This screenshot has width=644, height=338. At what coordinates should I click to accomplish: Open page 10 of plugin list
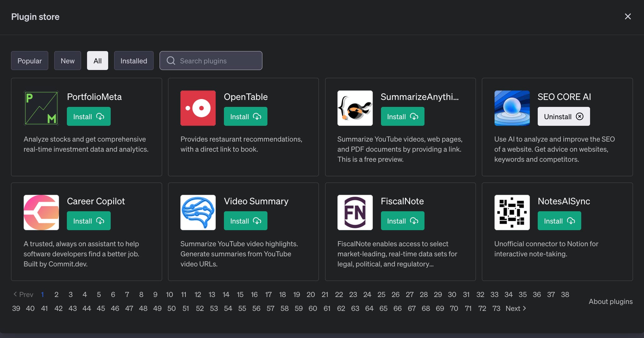169,294
